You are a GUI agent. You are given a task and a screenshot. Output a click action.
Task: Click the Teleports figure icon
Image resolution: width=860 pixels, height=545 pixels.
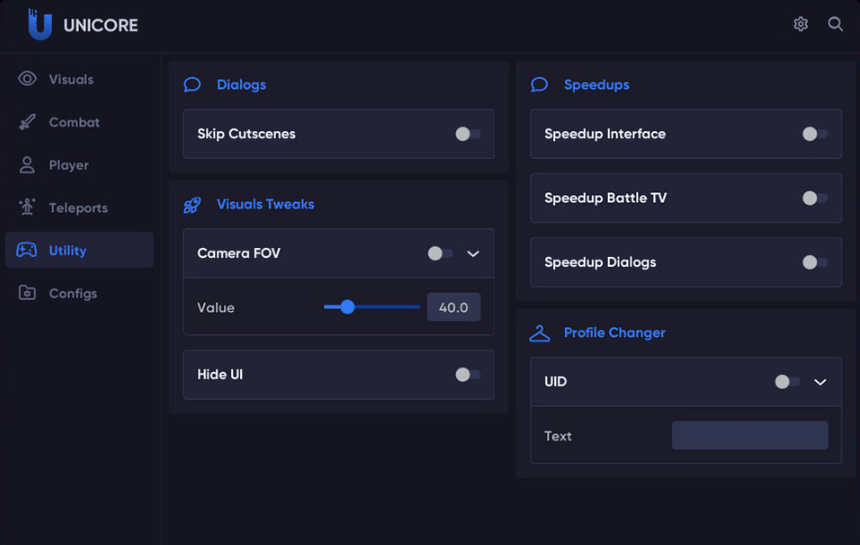pyautogui.click(x=27, y=207)
